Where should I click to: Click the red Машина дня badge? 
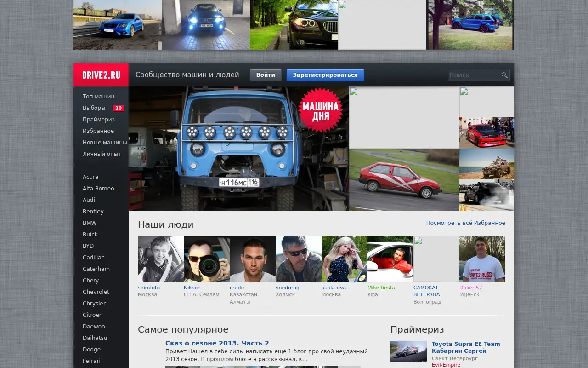point(321,110)
